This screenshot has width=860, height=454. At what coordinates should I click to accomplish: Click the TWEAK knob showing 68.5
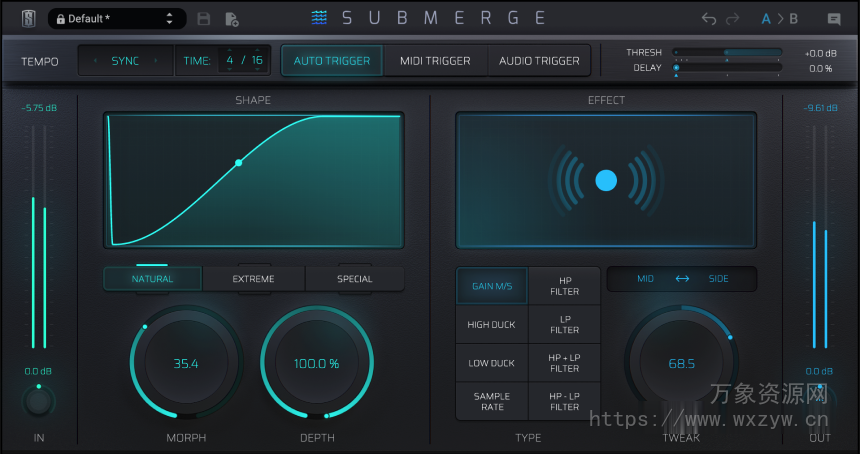point(682,363)
